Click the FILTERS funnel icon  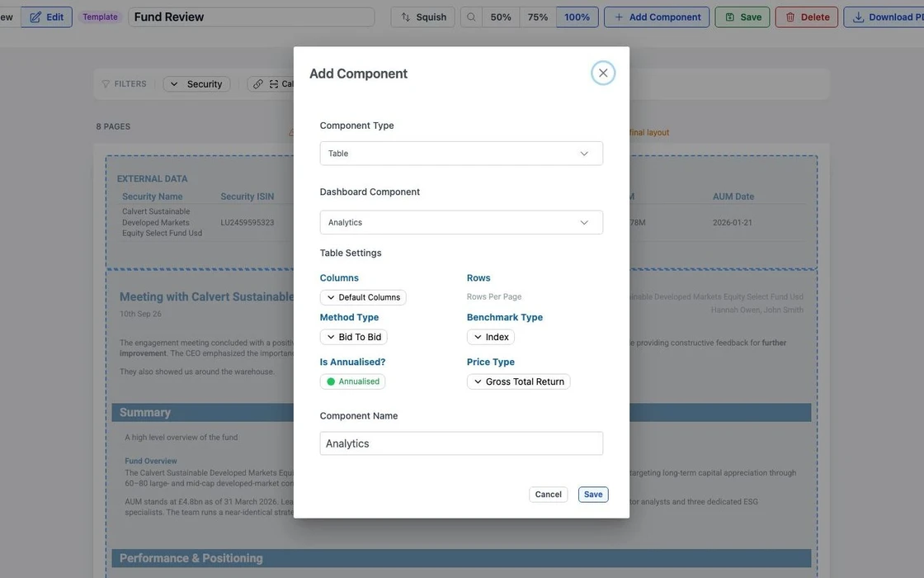(x=106, y=83)
